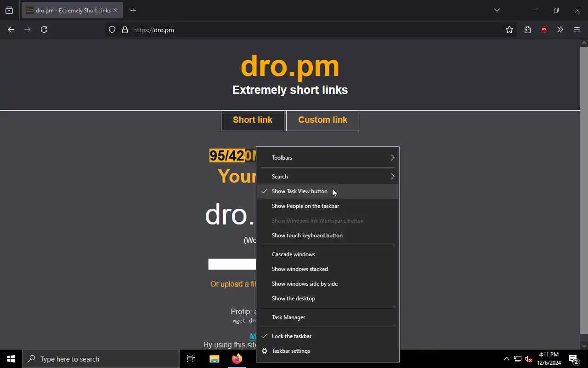
Task: Open the uBlock Origin extension icon
Action: [544, 29]
